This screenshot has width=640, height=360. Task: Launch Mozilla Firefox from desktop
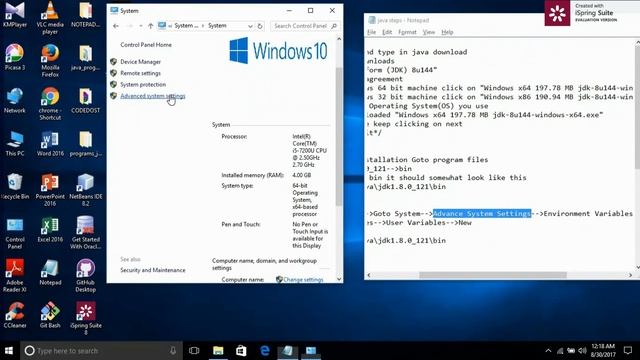pyautogui.click(x=50, y=61)
